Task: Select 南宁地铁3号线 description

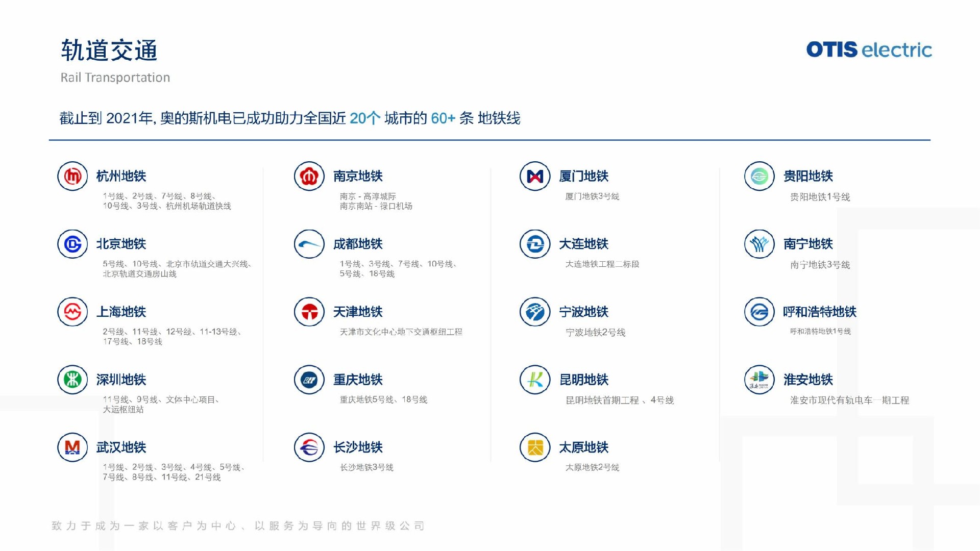Action: click(x=820, y=265)
